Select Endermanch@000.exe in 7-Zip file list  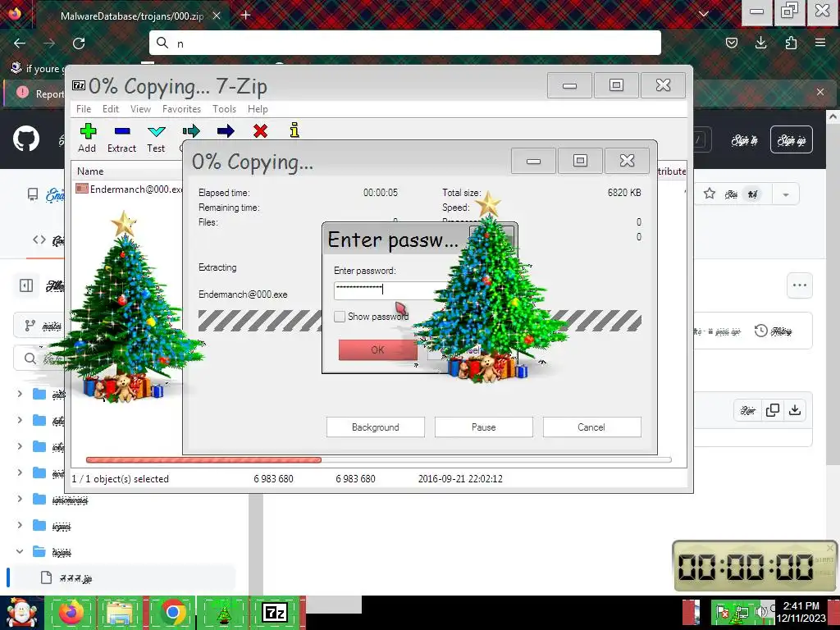click(x=129, y=189)
